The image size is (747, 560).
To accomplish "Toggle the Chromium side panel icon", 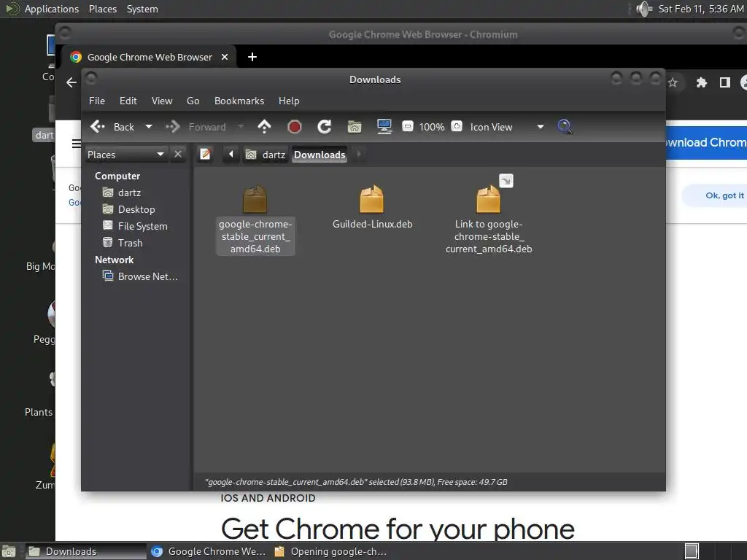I will click(725, 83).
